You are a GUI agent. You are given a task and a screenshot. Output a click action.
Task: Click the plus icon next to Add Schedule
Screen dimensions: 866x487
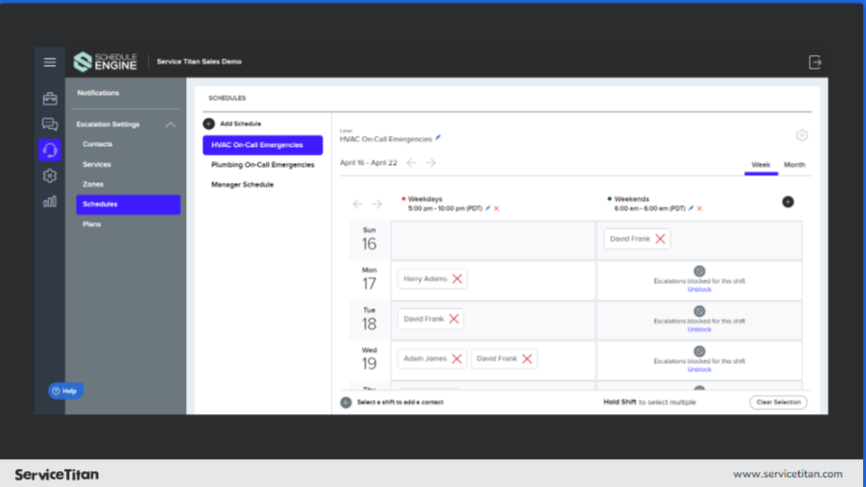click(209, 124)
